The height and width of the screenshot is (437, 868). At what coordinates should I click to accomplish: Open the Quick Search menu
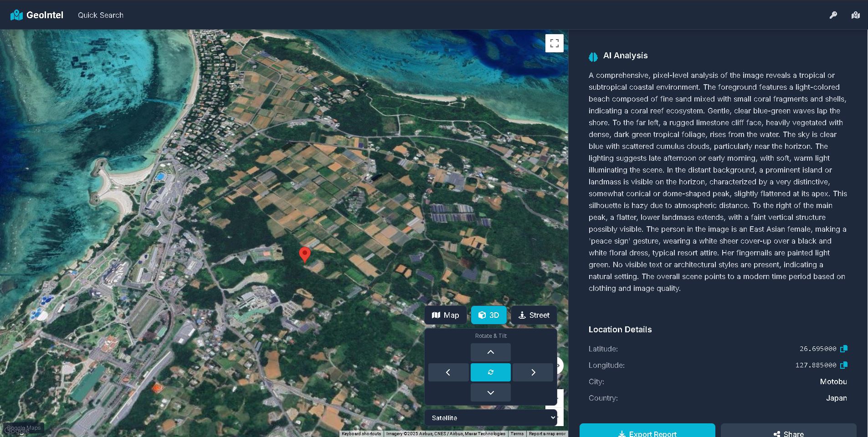100,15
